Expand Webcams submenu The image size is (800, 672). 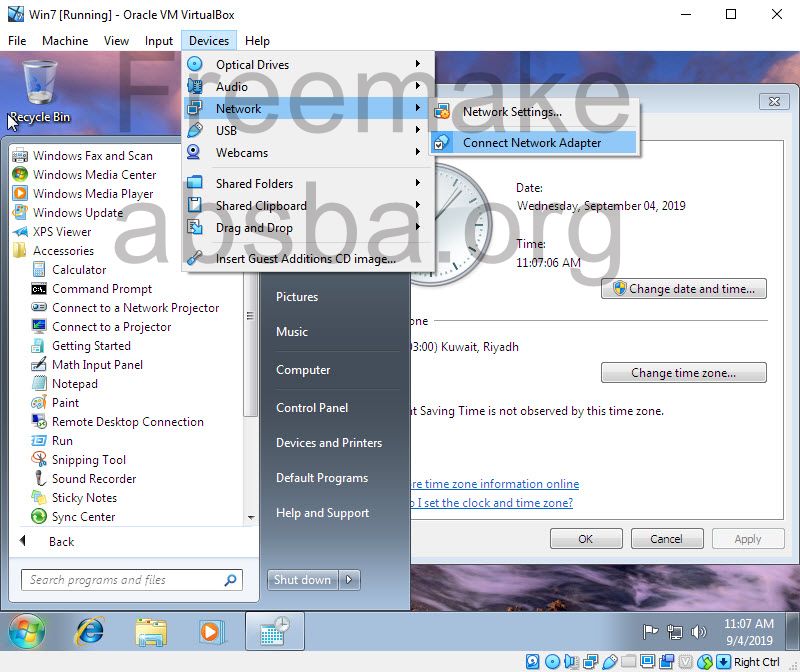tap(309, 152)
